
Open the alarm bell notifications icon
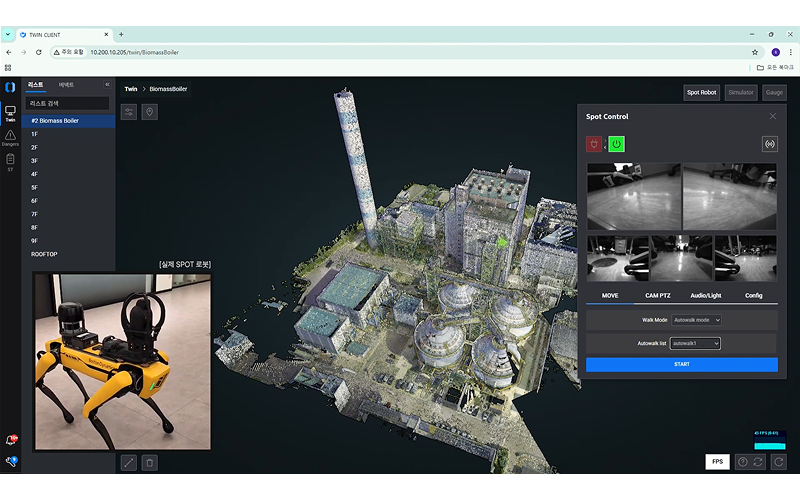[x=11, y=440]
